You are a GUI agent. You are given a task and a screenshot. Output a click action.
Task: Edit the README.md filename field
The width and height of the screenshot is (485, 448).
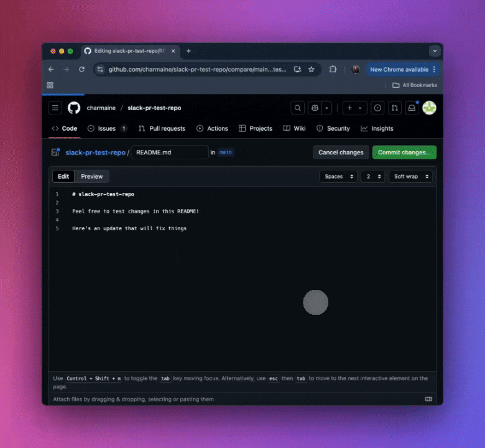click(170, 152)
